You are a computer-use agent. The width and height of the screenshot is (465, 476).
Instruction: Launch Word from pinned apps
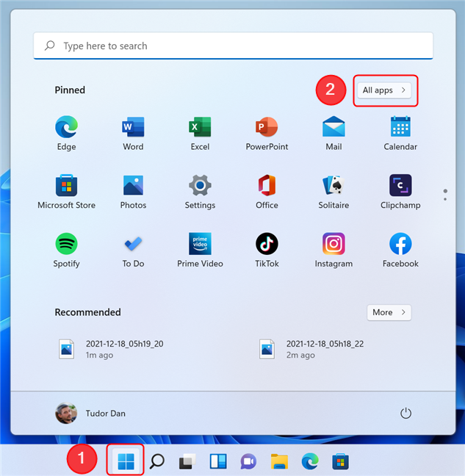pyautogui.click(x=133, y=133)
